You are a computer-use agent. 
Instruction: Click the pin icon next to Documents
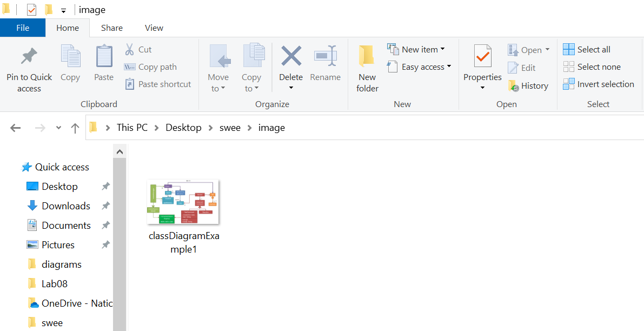coord(105,226)
